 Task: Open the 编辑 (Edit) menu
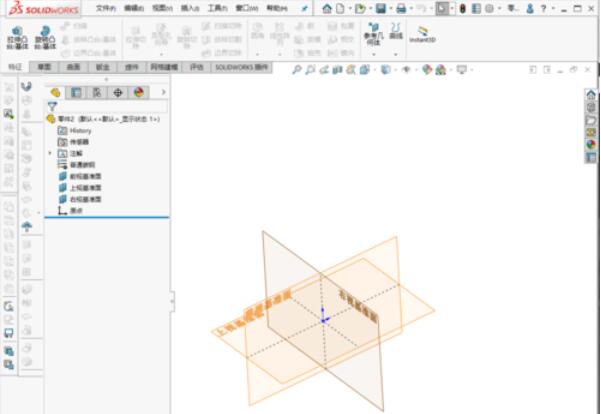134,8
